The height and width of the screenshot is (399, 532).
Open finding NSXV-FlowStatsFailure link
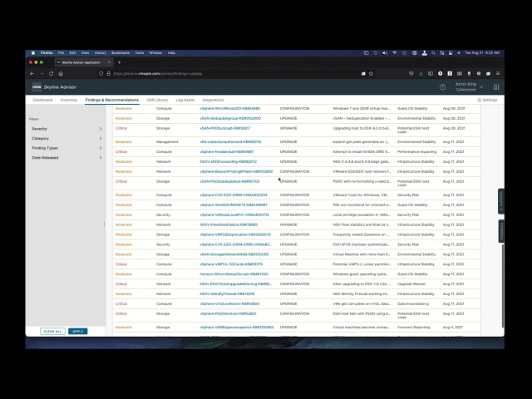(229, 224)
